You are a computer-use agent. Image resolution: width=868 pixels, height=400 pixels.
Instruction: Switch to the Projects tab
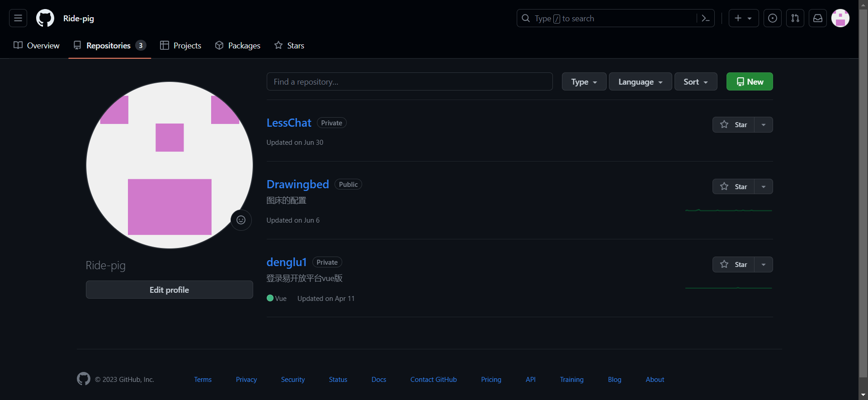(x=181, y=45)
